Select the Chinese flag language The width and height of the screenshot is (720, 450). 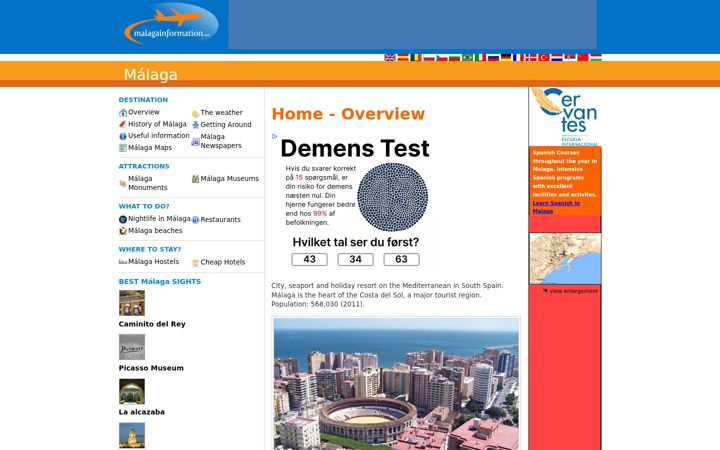click(582, 57)
